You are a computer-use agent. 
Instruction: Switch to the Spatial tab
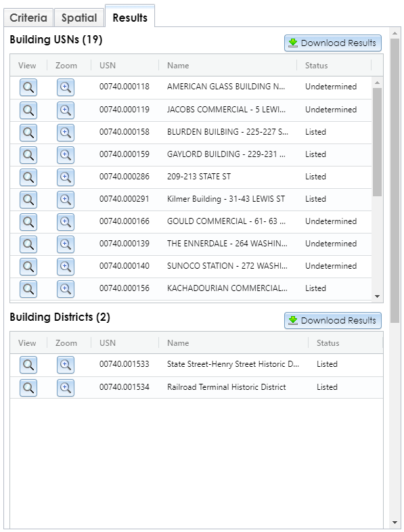pyautogui.click(x=79, y=18)
